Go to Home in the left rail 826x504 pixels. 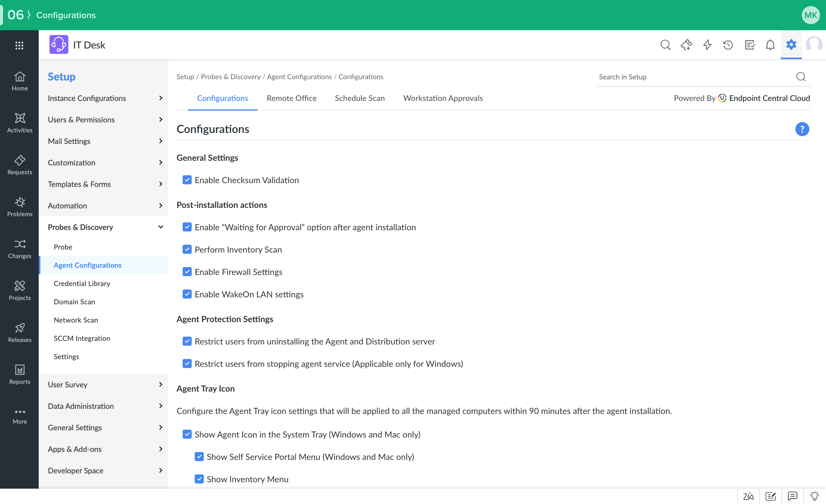[x=19, y=81]
